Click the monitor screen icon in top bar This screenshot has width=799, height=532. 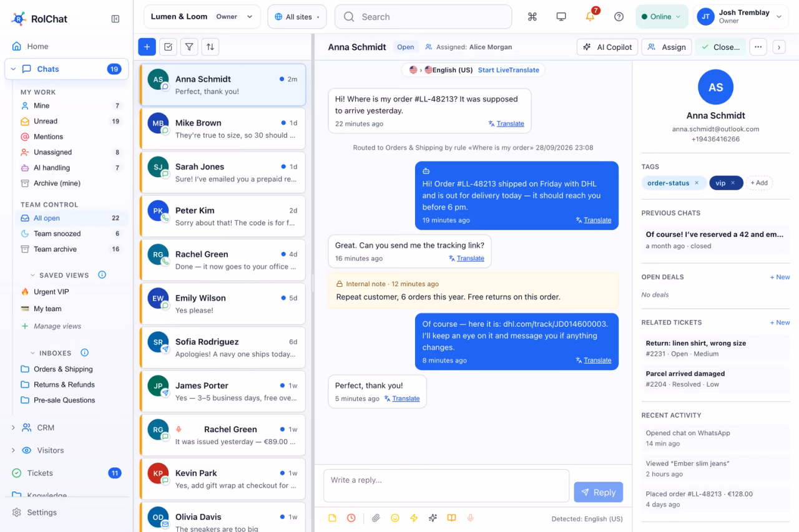[x=561, y=17]
